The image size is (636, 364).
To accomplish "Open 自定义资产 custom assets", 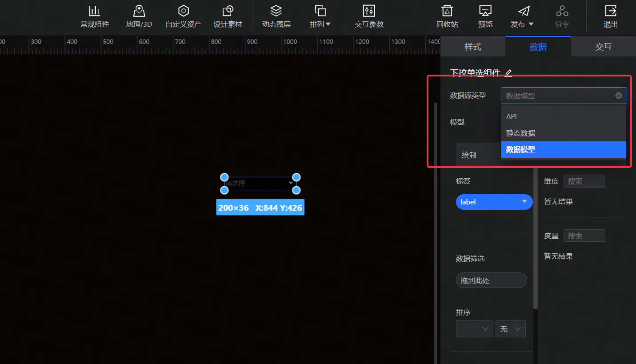I will pos(183,16).
